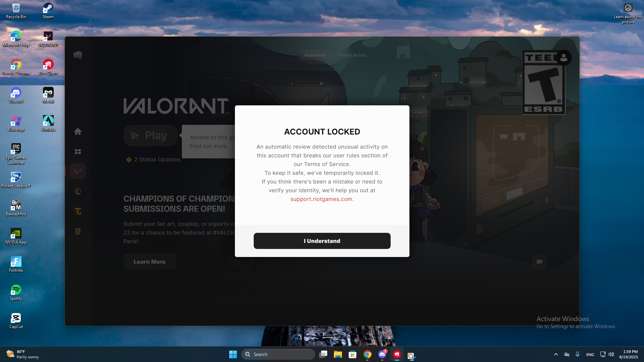Open the volume tray icon
This screenshot has height=362, width=644.
coord(611,354)
